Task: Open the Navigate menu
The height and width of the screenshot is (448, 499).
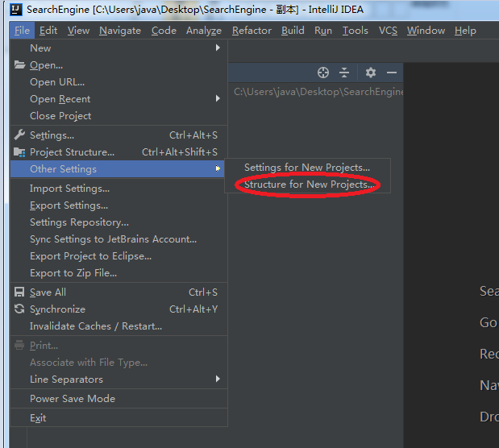Action: (x=120, y=31)
